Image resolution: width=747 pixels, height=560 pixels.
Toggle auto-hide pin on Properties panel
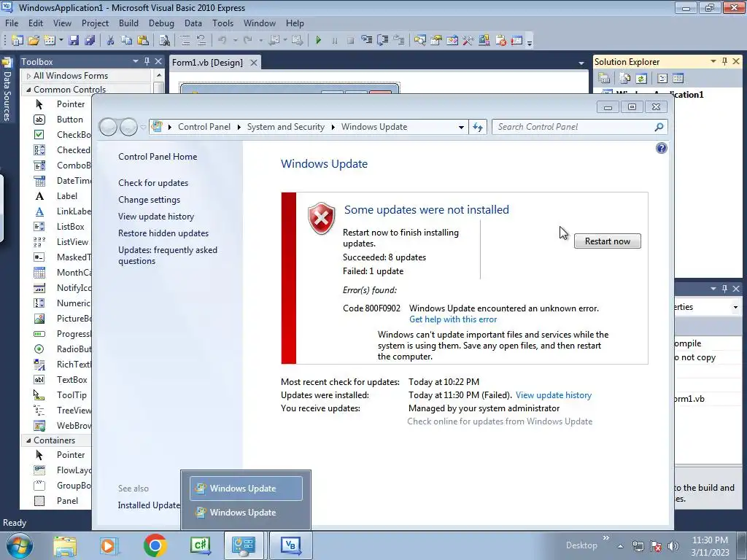click(x=724, y=289)
